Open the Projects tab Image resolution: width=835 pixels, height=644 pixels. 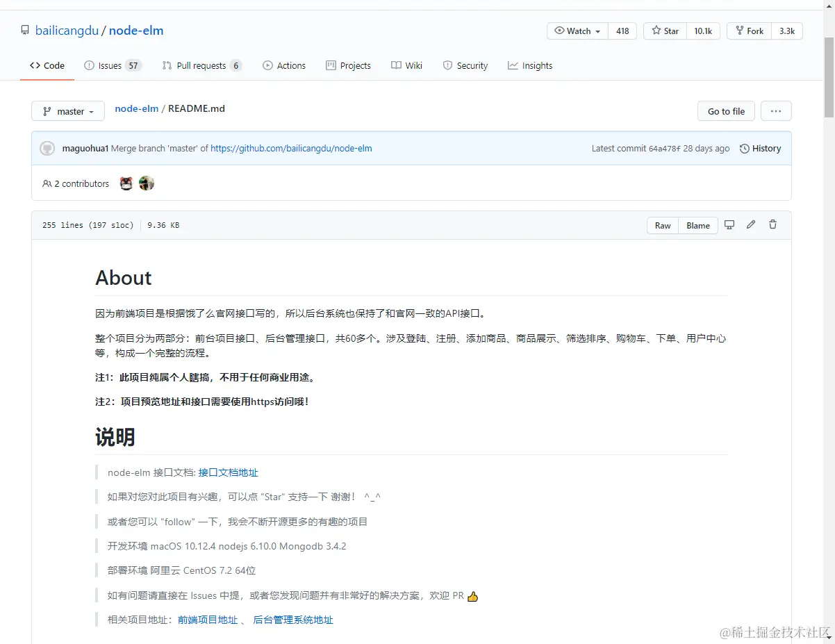[x=348, y=65]
